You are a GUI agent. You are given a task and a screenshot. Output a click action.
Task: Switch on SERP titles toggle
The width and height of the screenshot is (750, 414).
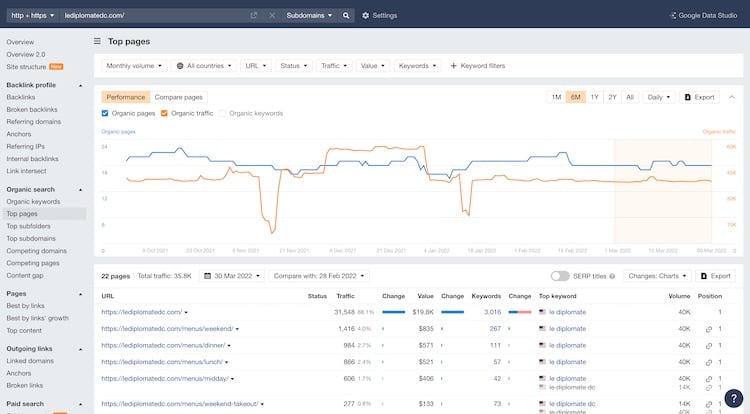coord(560,276)
